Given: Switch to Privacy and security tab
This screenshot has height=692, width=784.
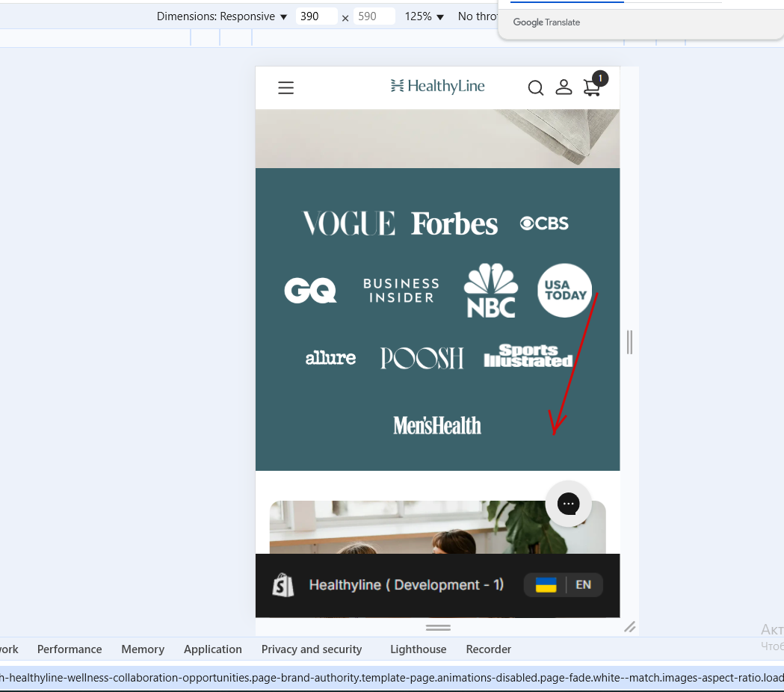Looking at the screenshot, I should click(x=312, y=649).
